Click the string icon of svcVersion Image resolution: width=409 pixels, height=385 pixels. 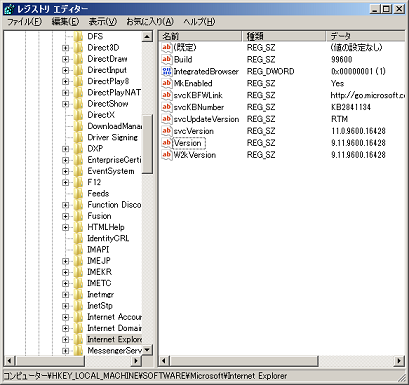pos(167,131)
